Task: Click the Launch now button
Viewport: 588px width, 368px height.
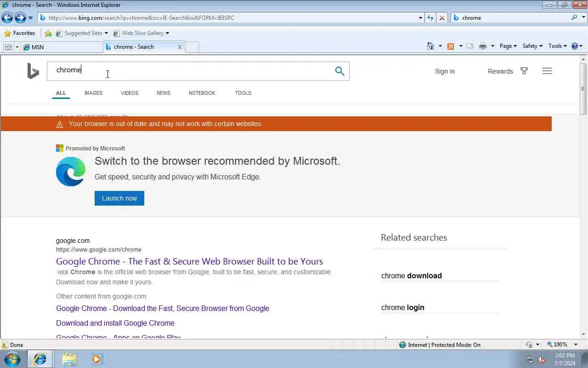Action: pyautogui.click(x=119, y=198)
